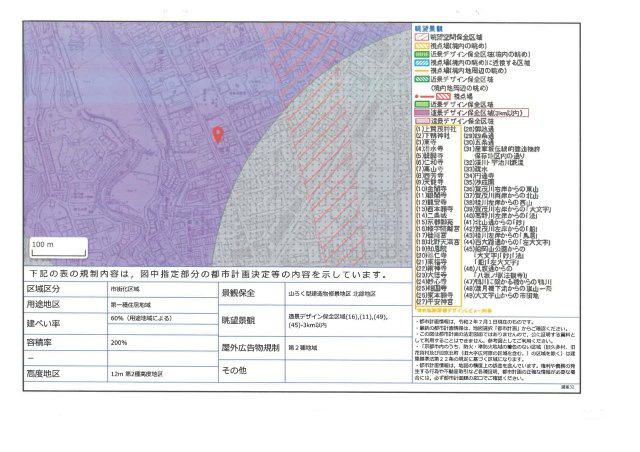640x452 pixels.
Task: Click the 眺望景観 table label cell
Action: [251, 321]
